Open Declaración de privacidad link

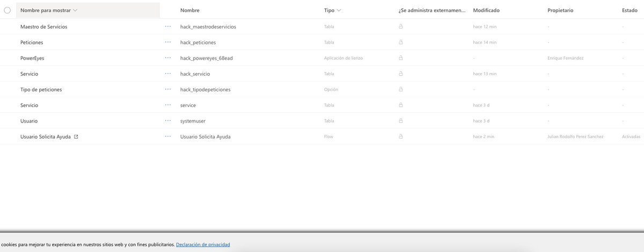[x=203, y=244]
